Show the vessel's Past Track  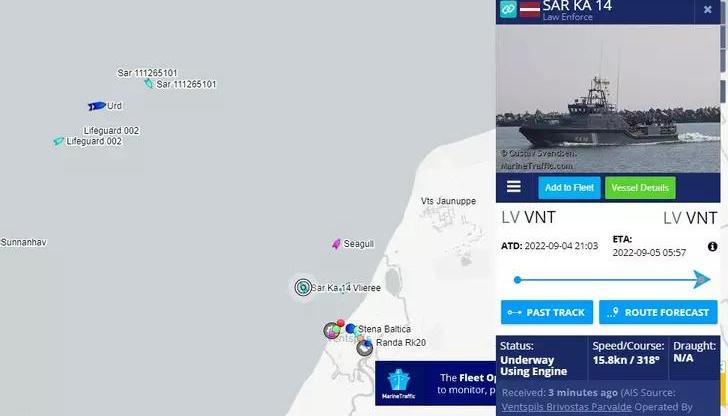(x=546, y=312)
